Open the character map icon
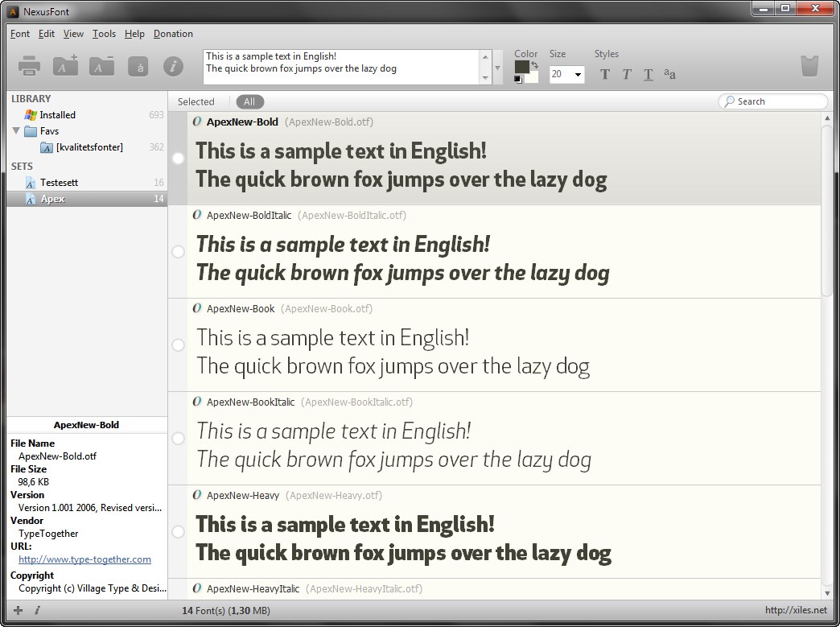Image resolution: width=840 pixels, height=627 pixels. click(138, 67)
